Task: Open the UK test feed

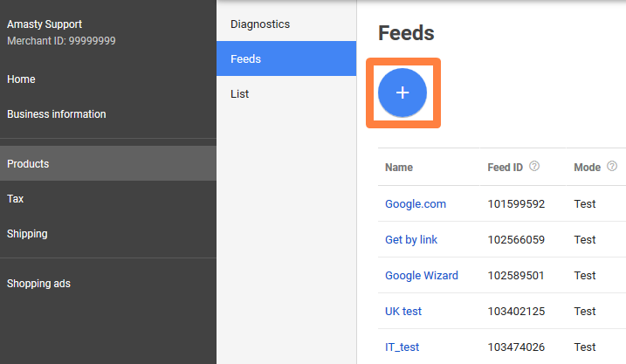Action: tap(404, 312)
